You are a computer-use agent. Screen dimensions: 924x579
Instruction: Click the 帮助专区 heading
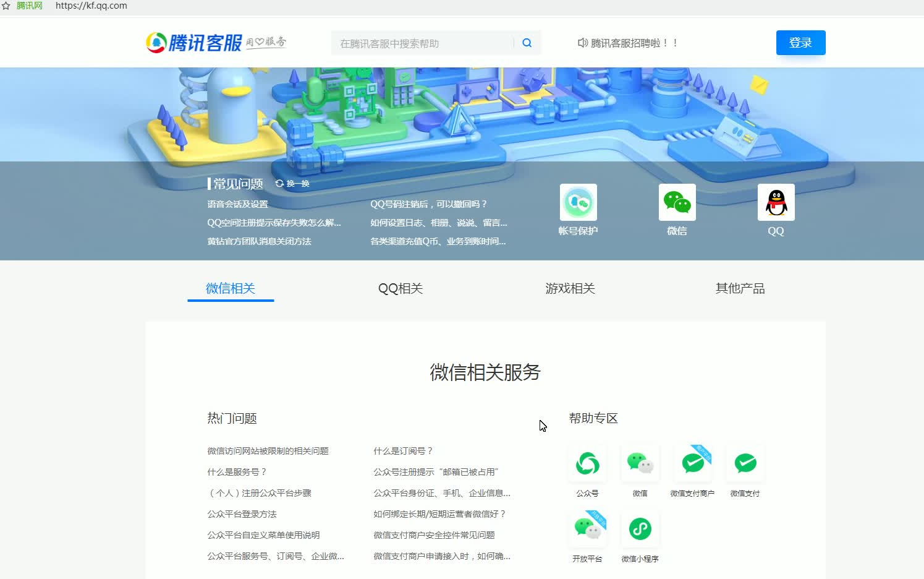(593, 418)
